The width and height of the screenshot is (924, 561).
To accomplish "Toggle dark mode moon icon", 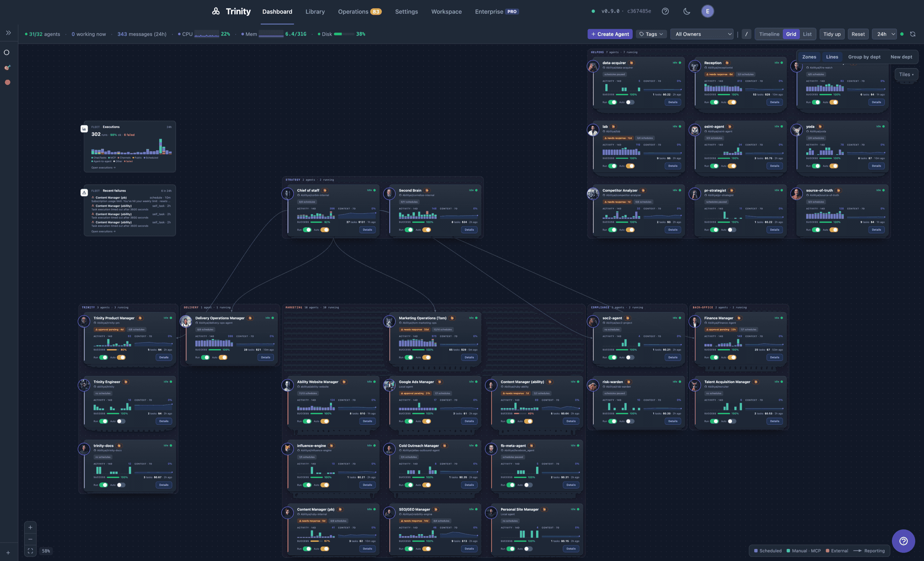I will (x=687, y=11).
